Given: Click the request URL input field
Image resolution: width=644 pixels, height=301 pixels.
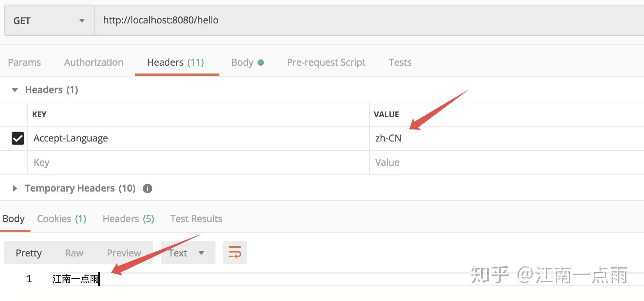Looking at the screenshot, I should point(351,20).
